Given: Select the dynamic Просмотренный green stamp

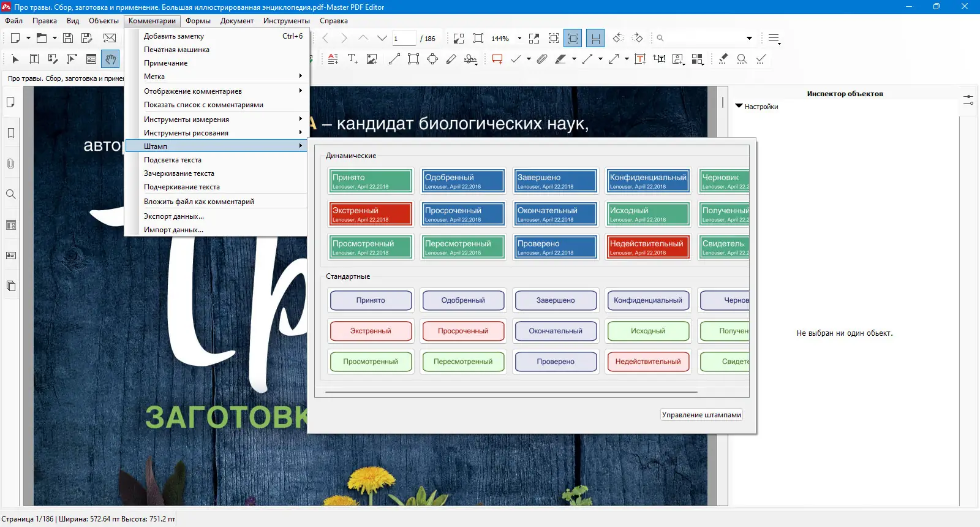Looking at the screenshot, I should [371, 247].
